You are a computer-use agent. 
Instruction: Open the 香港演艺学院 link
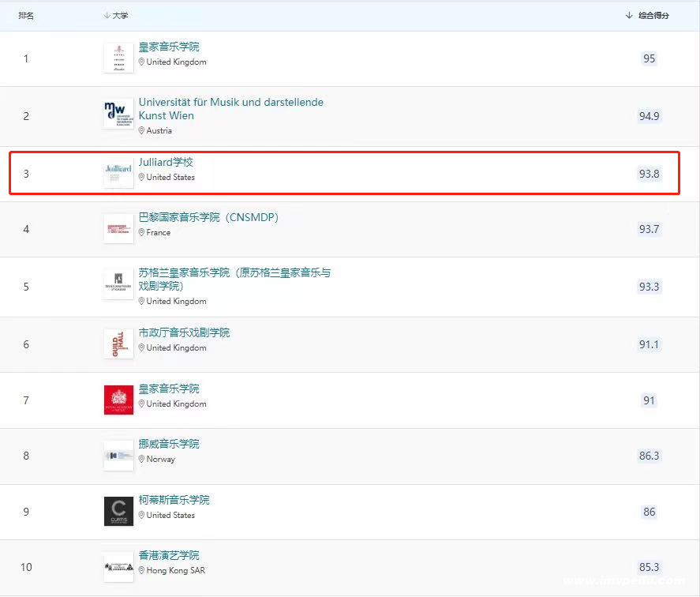click(x=169, y=556)
